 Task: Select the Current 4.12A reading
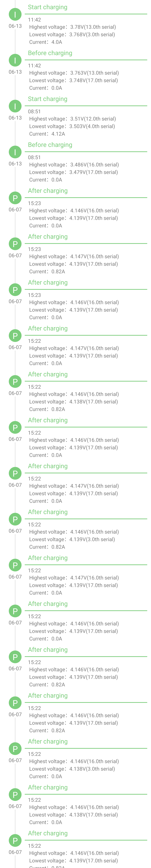[x=47, y=134]
